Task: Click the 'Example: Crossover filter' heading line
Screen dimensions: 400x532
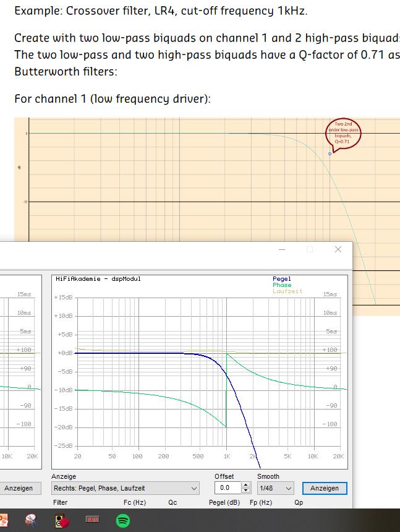Action: point(161,11)
